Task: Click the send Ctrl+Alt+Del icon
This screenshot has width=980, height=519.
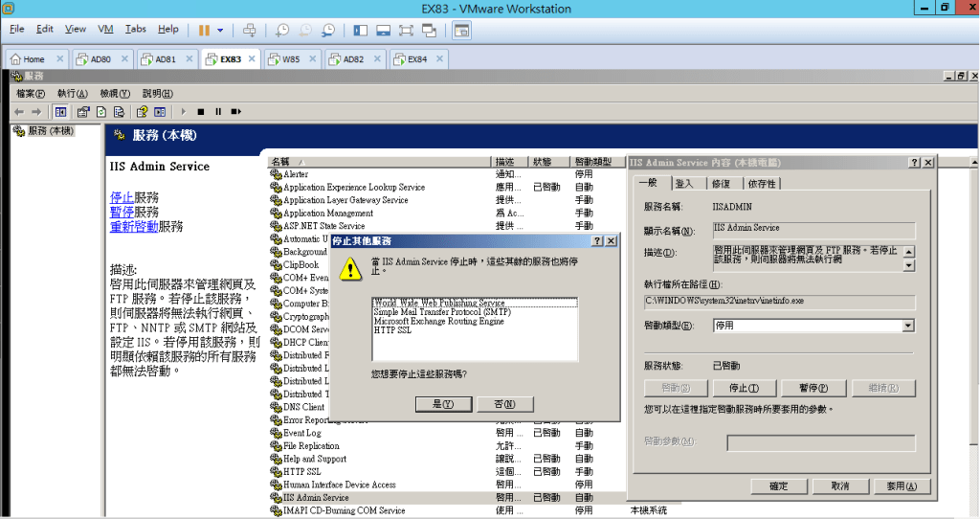Action: (x=250, y=30)
